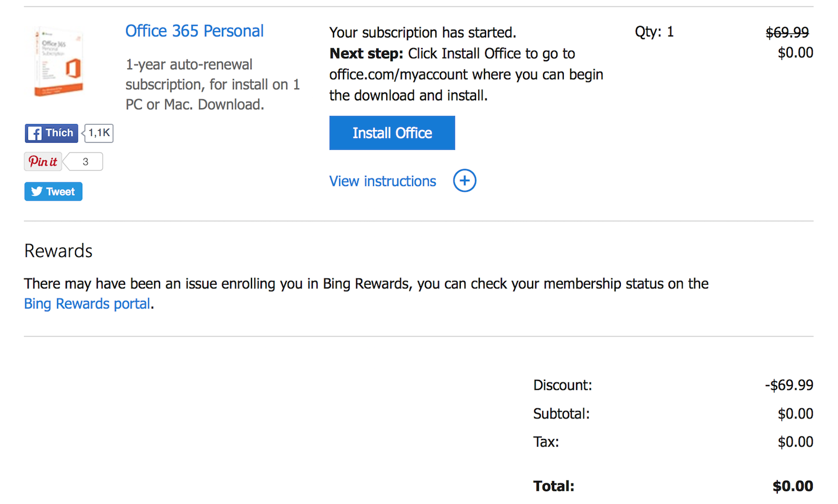Visit the Bing Rewards portal link
This screenshot has width=838, height=504.
point(87,304)
